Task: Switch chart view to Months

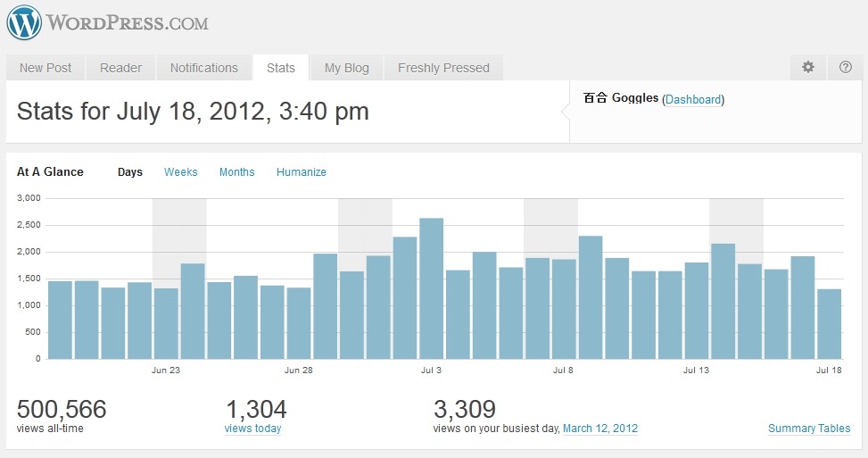Action: coord(236,172)
